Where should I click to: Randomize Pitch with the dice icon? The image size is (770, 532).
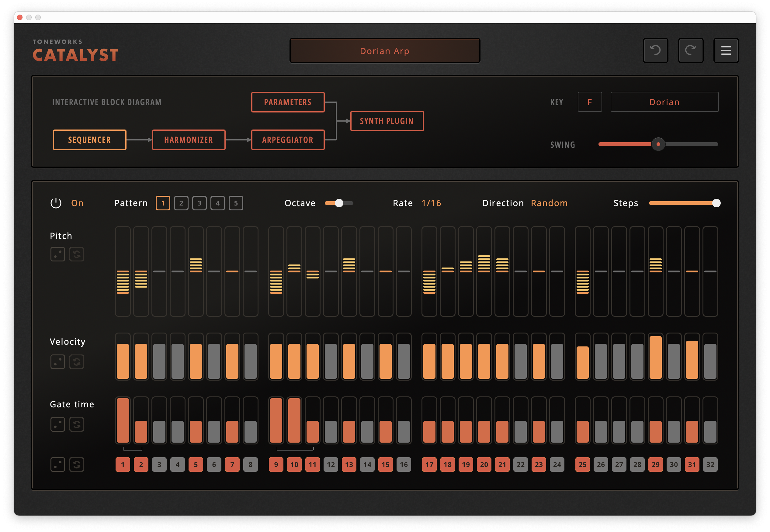click(x=58, y=254)
